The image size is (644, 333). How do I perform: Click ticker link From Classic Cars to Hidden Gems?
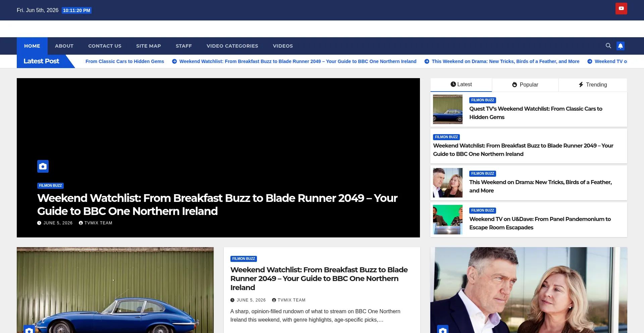click(125, 61)
